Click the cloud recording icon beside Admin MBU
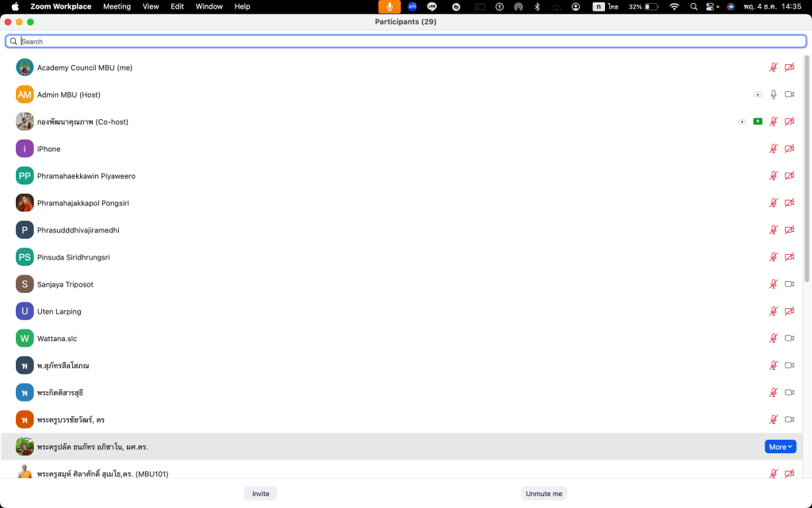812x508 pixels. tap(757, 94)
